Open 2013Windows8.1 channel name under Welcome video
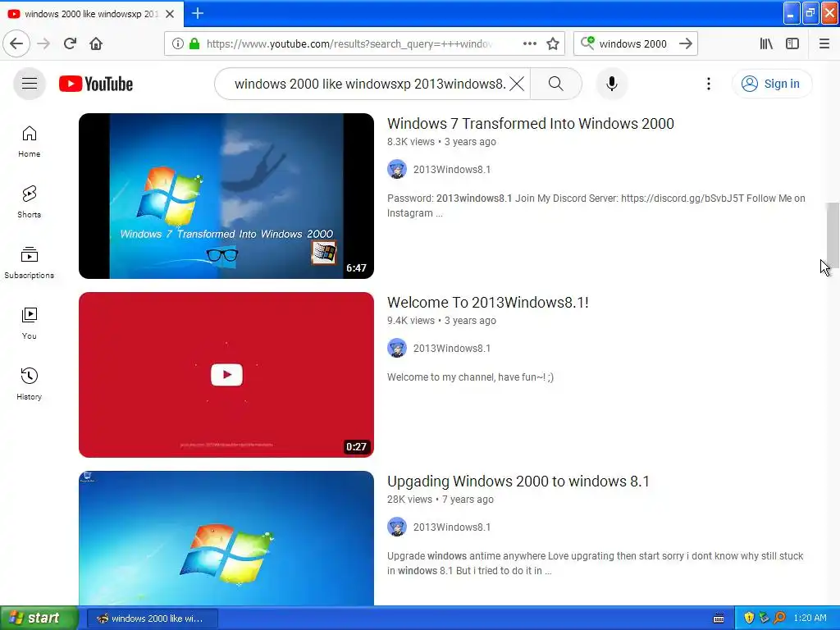840x630 pixels. click(x=452, y=349)
